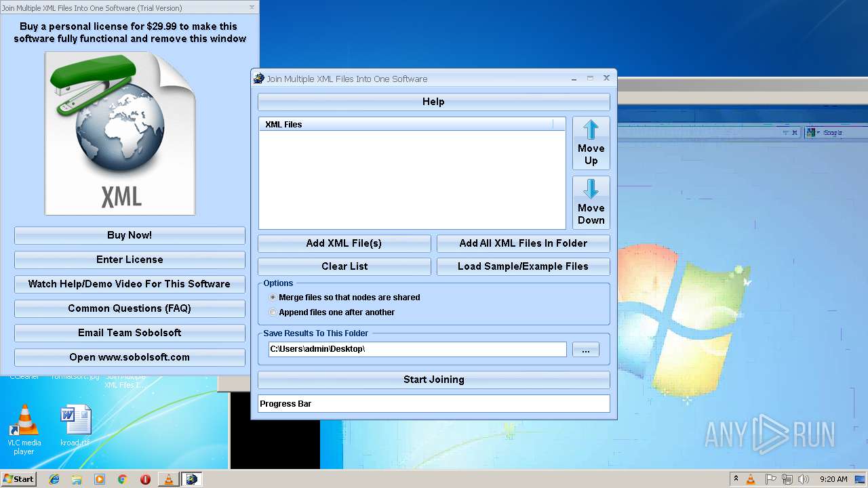
Task: Open www.sobolsoft.com button
Action: tap(130, 357)
